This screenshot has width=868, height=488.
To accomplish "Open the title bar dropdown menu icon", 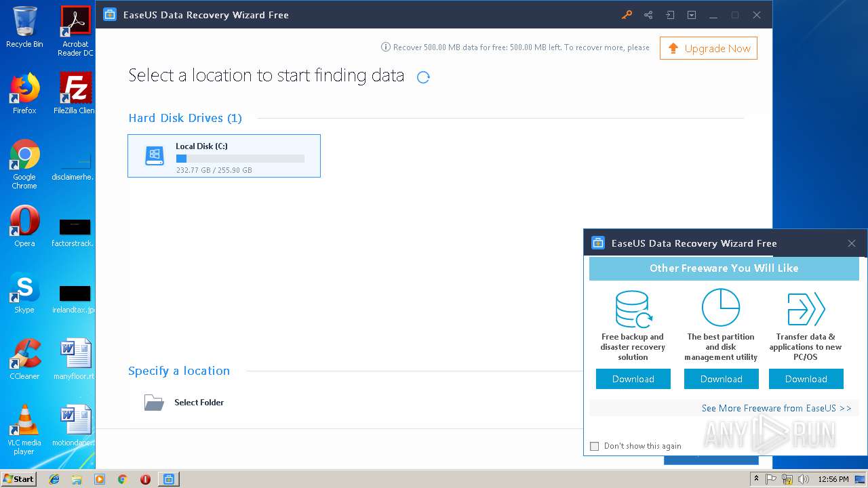I will pyautogui.click(x=692, y=15).
